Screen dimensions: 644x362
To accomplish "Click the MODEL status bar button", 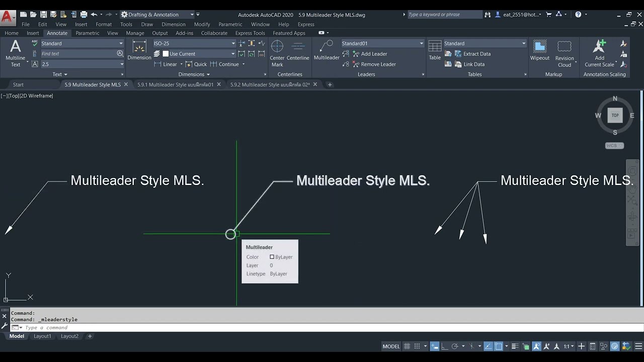I will pos(391,346).
